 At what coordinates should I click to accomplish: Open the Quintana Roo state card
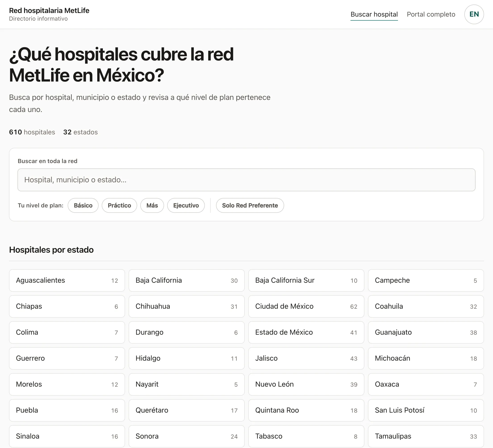tap(306, 410)
